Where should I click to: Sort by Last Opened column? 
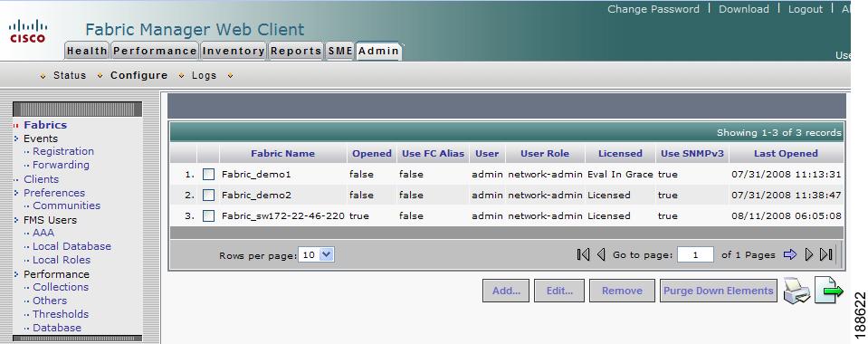pyautogui.click(x=786, y=154)
